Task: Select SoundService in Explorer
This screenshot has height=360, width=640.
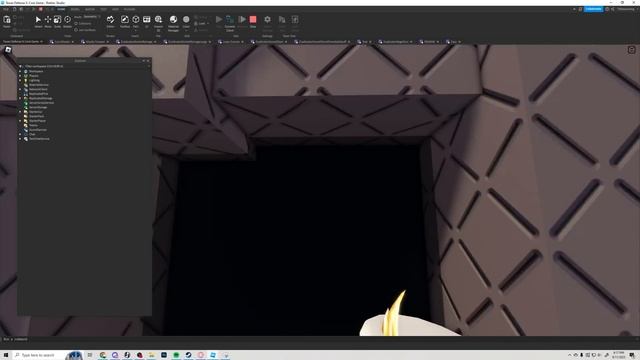Action: point(38,129)
